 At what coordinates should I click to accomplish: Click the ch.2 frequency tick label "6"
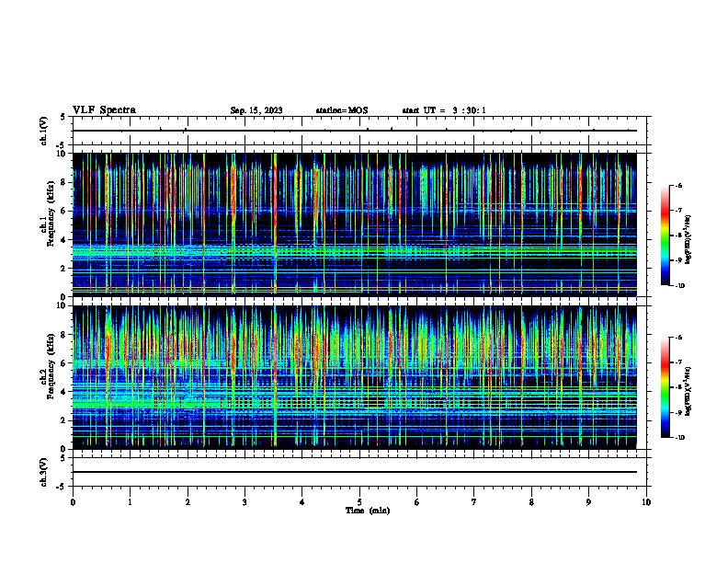64,363
